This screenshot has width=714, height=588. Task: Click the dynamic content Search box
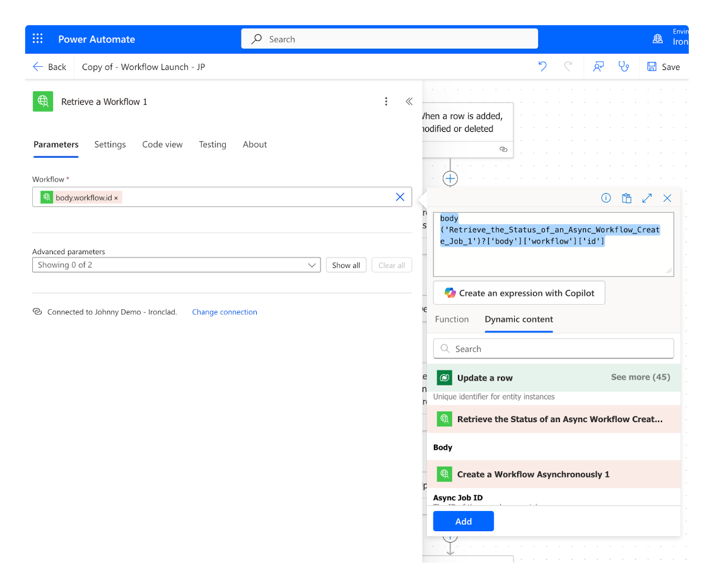point(553,348)
